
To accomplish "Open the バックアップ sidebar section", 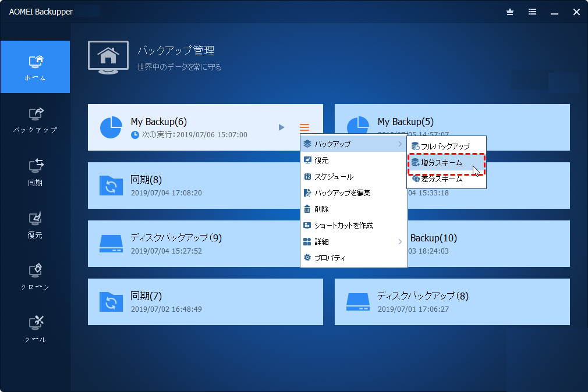I will [x=36, y=120].
